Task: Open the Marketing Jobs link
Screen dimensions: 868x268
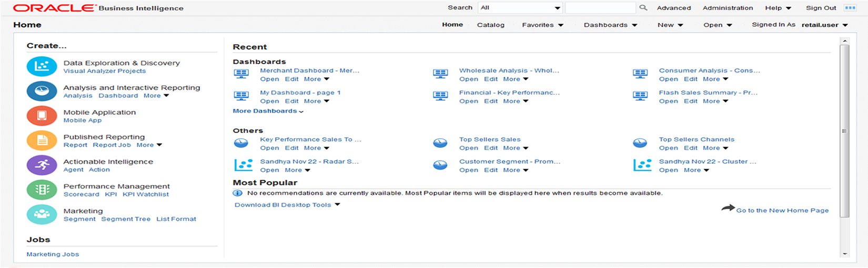Action: click(53, 254)
